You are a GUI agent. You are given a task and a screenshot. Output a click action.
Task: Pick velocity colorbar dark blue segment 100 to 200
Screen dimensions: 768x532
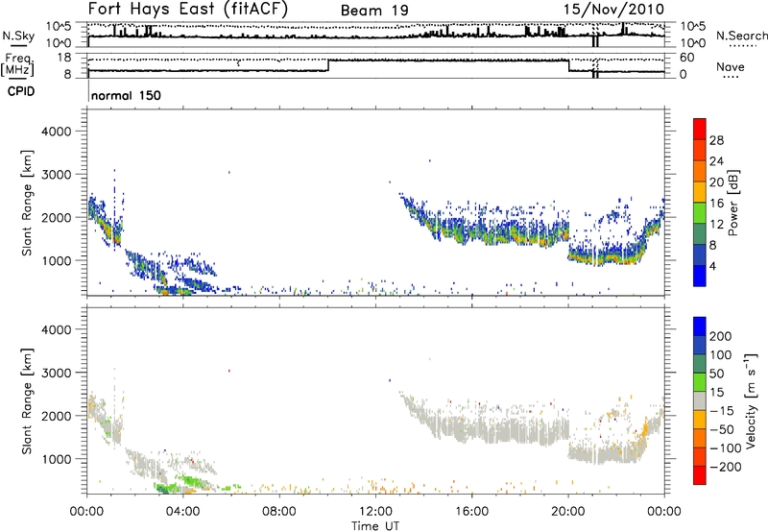(x=700, y=345)
